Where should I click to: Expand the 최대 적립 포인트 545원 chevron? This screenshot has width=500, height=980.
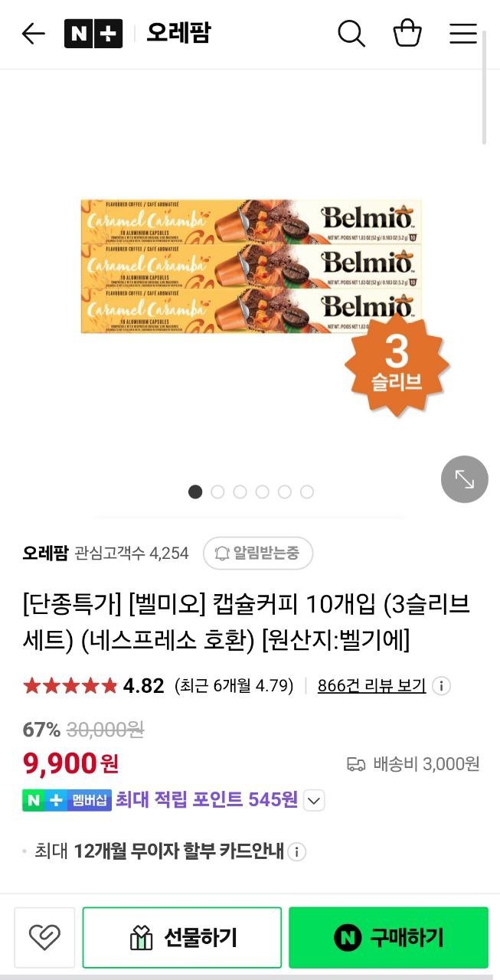click(314, 802)
